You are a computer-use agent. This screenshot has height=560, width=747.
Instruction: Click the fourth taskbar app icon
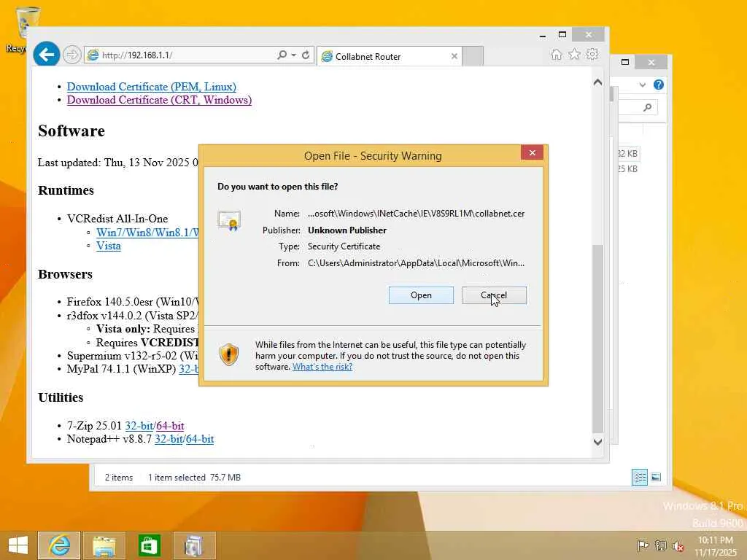click(x=194, y=545)
